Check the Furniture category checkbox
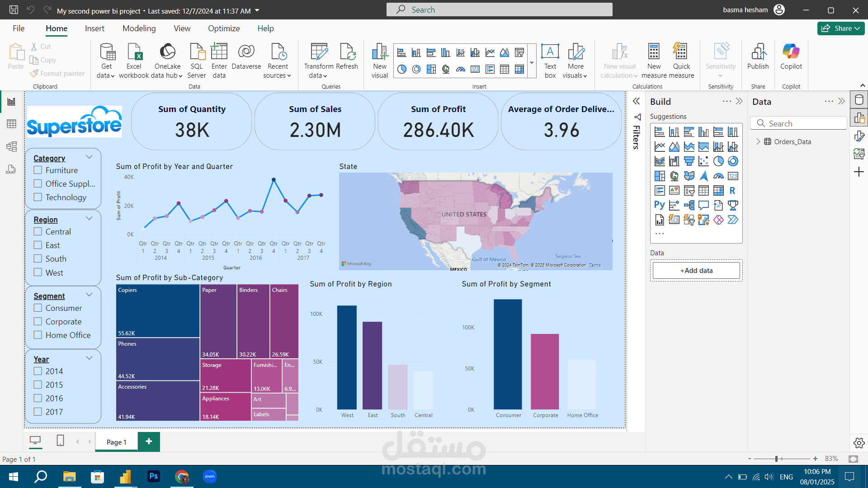 (38, 170)
